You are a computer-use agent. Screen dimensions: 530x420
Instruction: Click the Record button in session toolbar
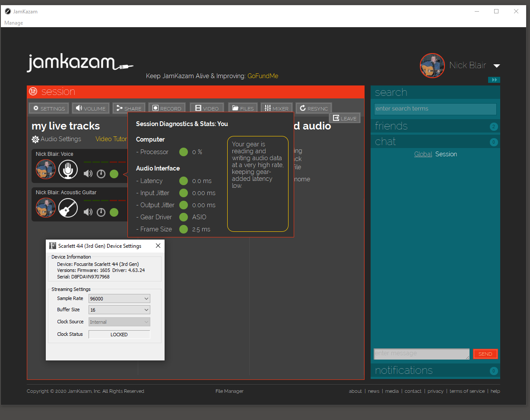point(167,108)
